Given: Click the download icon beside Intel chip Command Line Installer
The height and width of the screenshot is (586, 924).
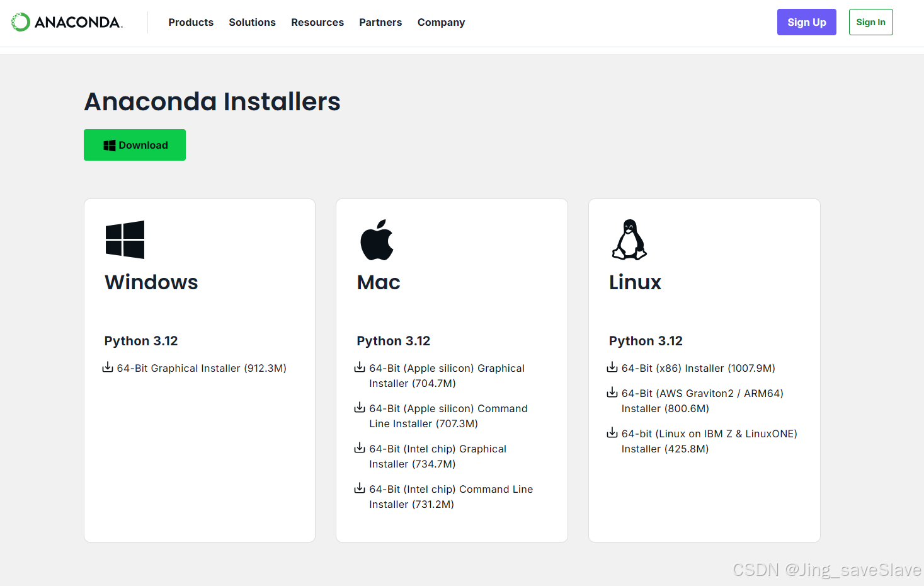Looking at the screenshot, I should [360, 488].
